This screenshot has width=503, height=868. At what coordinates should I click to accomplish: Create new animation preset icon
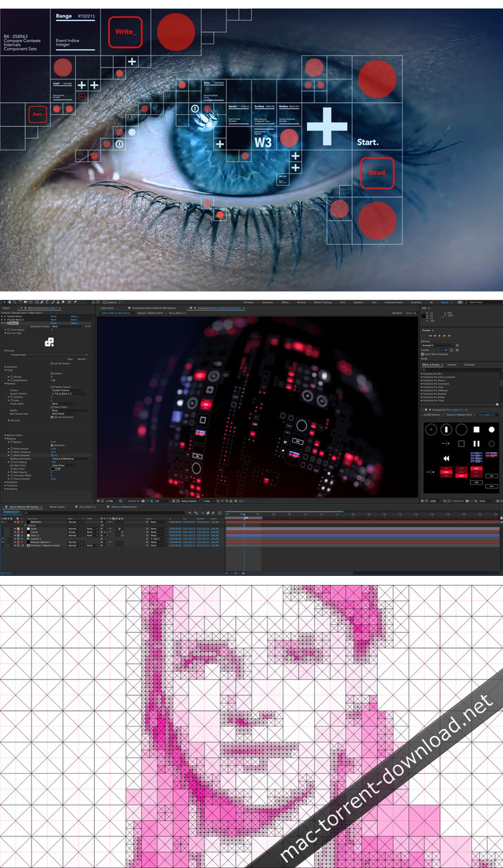497,405
